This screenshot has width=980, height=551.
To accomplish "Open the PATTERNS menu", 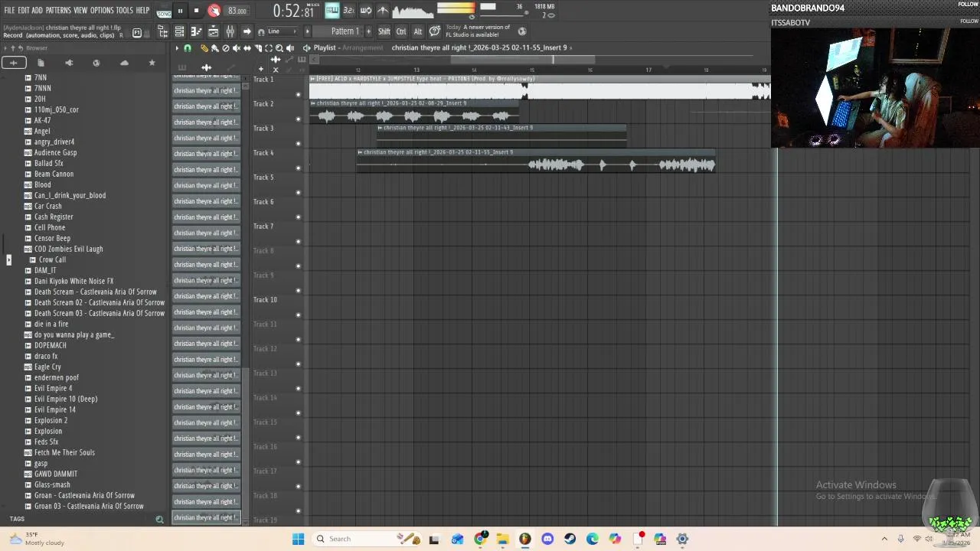I will click(58, 11).
